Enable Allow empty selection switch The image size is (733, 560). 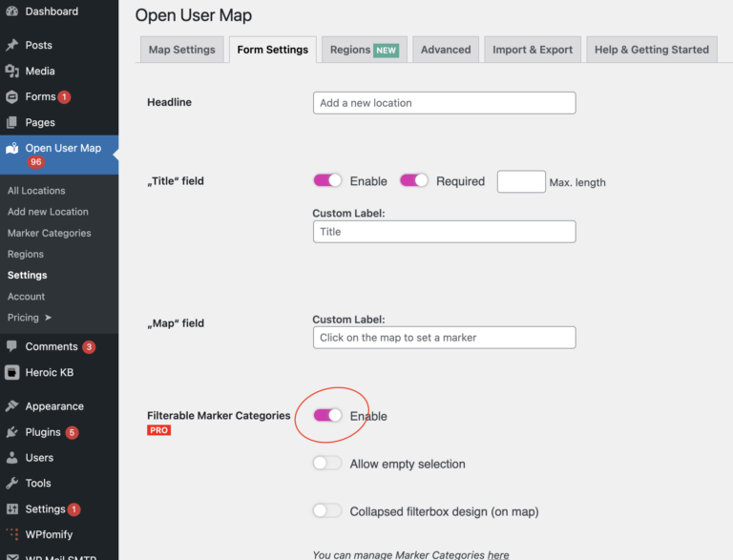[327, 464]
